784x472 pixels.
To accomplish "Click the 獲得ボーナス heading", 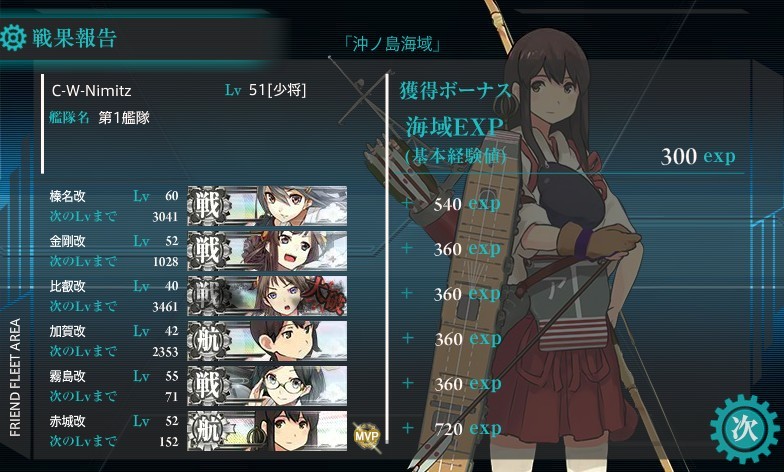I will (x=456, y=90).
